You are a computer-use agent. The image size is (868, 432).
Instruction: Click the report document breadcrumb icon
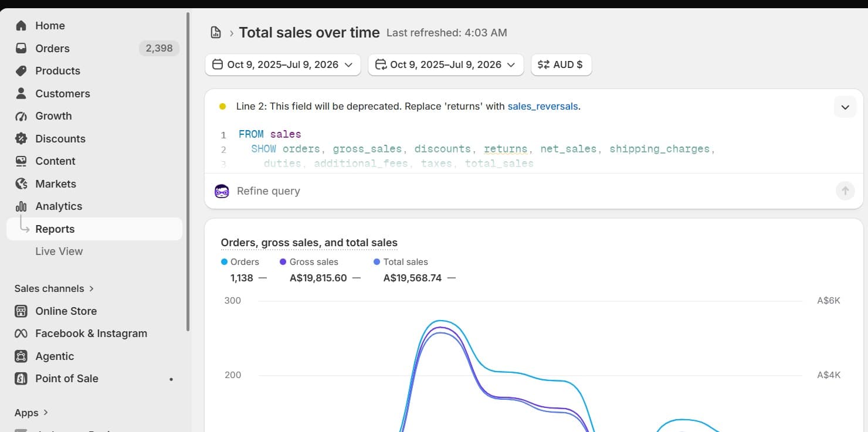[x=216, y=33]
